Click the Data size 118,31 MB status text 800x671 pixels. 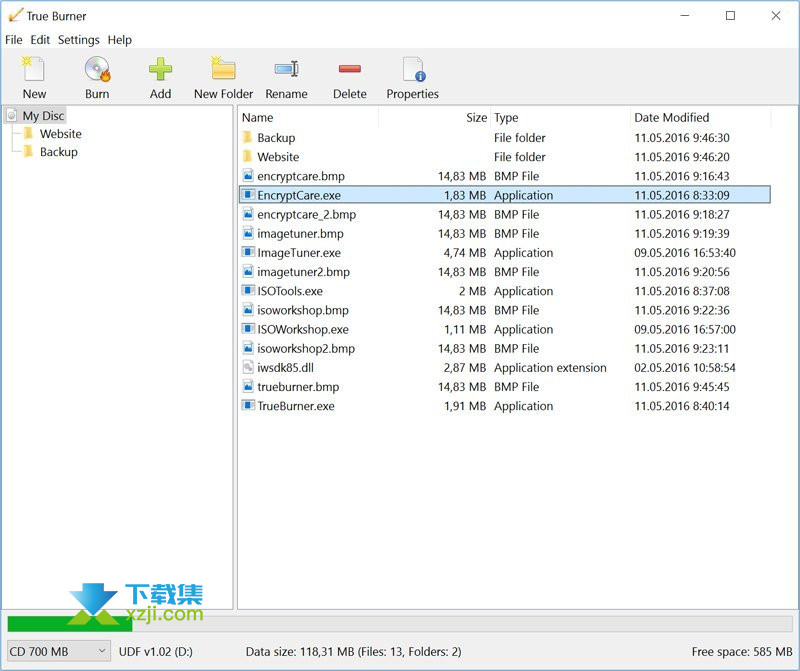point(353,652)
